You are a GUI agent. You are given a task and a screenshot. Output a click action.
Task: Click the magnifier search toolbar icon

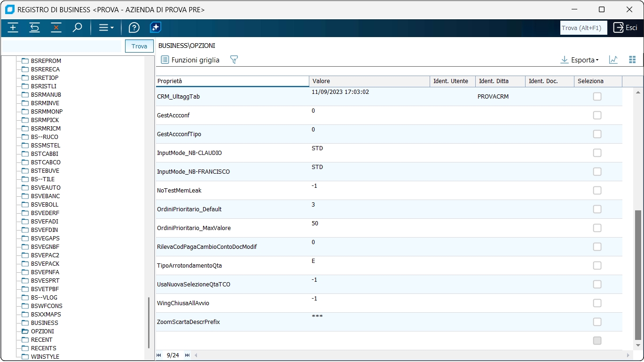(x=78, y=28)
